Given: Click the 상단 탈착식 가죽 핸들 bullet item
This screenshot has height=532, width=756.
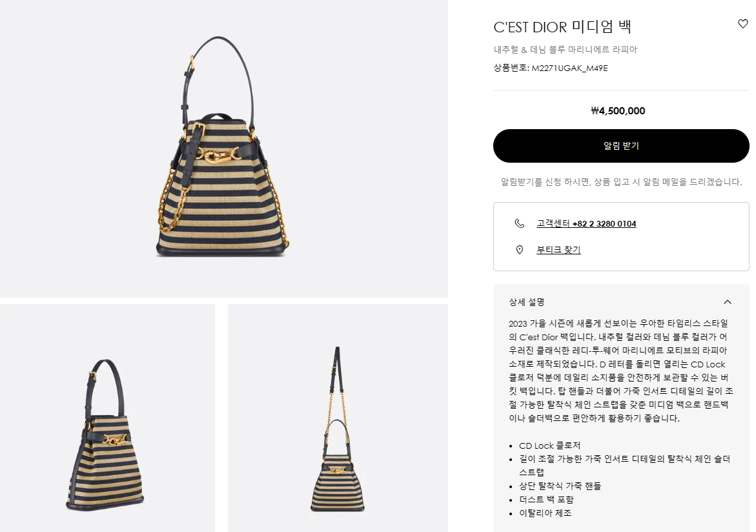Looking at the screenshot, I should click(560, 486).
